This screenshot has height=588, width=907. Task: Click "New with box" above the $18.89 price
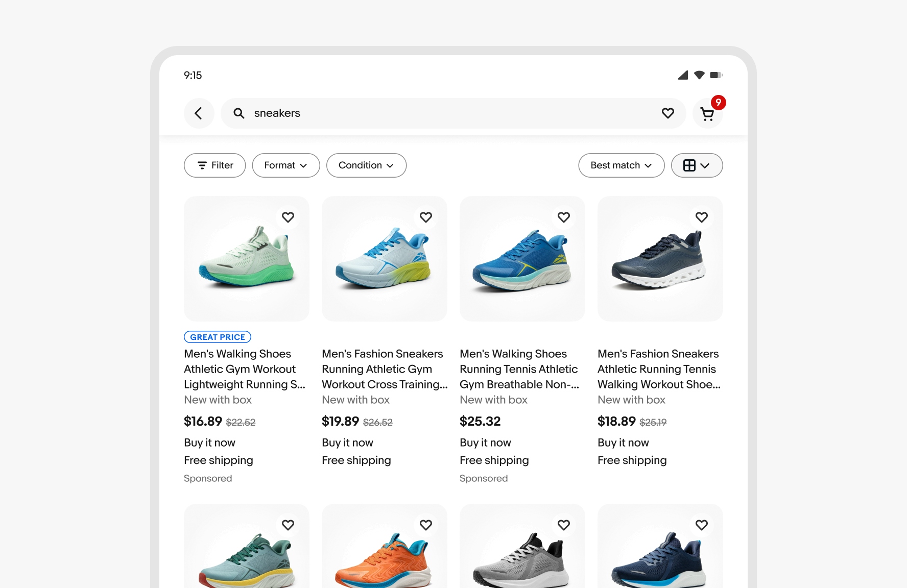(632, 400)
